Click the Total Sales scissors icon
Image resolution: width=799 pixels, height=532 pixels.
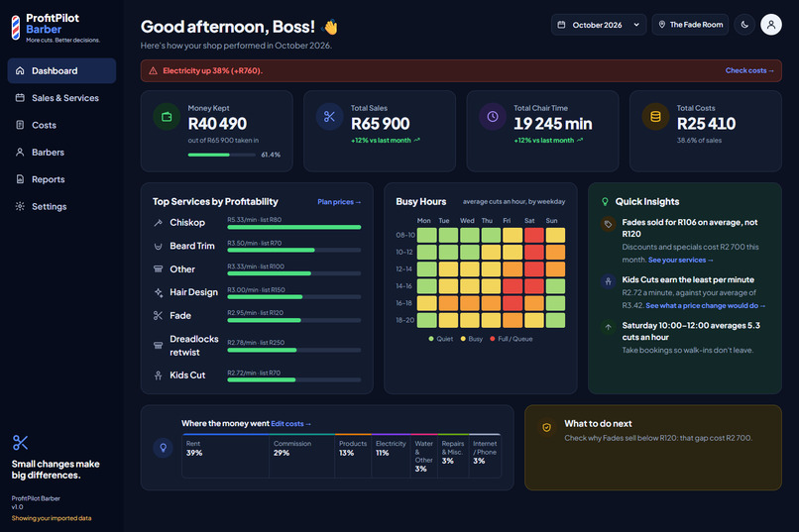click(x=330, y=117)
